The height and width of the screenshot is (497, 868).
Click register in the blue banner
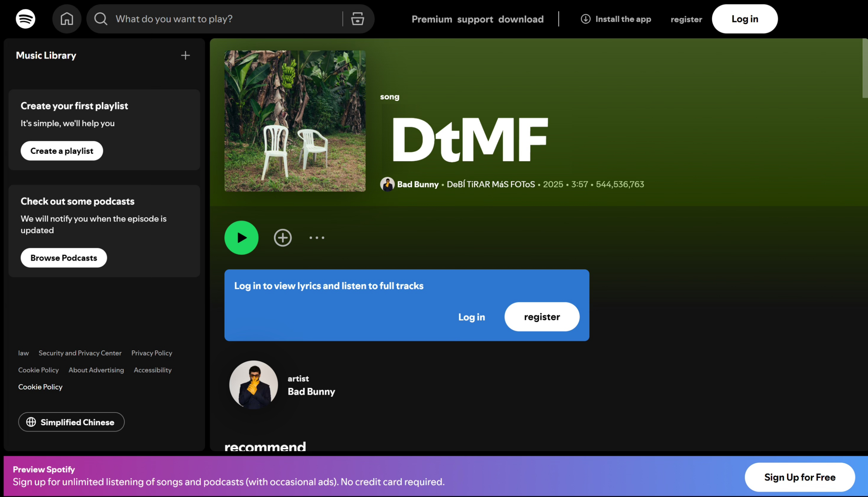click(x=541, y=317)
